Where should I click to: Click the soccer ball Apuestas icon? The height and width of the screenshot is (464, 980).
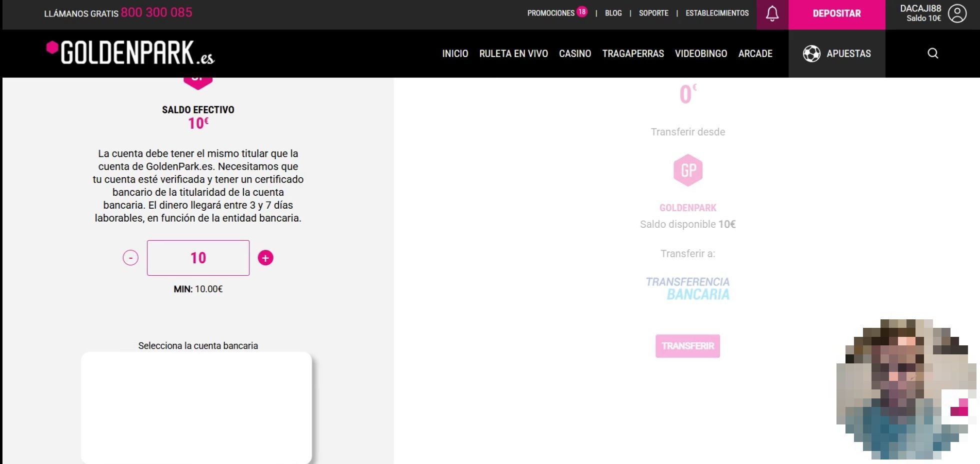tap(811, 54)
